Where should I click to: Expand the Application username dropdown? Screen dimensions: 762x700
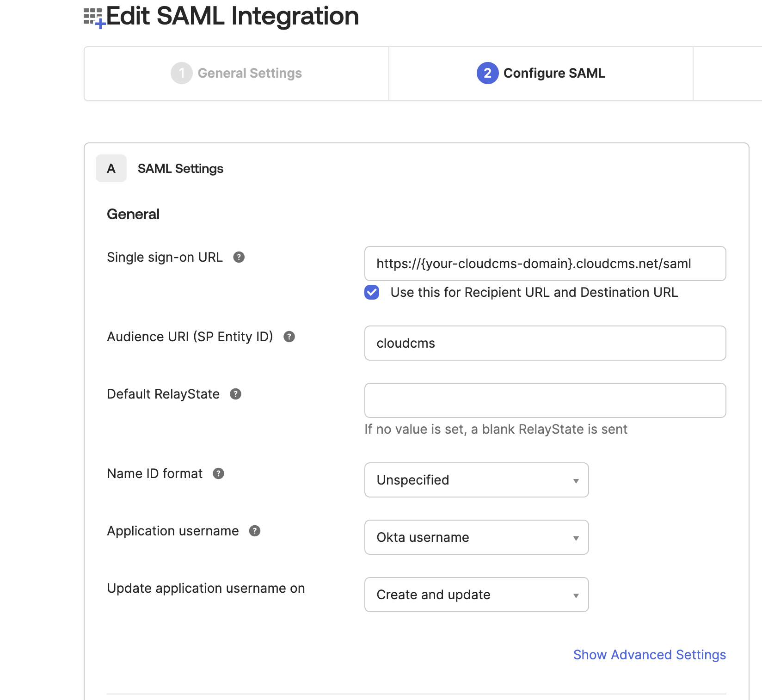(x=476, y=537)
